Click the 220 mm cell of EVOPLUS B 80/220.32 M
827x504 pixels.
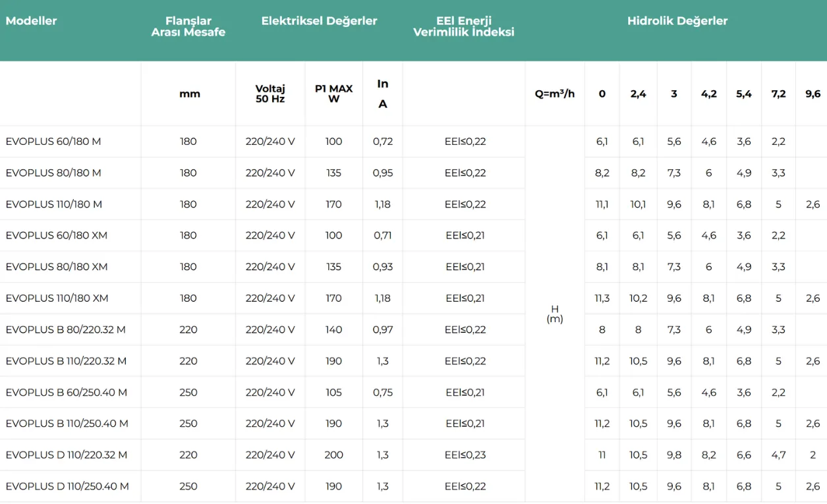pyautogui.click(x=188, y=329)
